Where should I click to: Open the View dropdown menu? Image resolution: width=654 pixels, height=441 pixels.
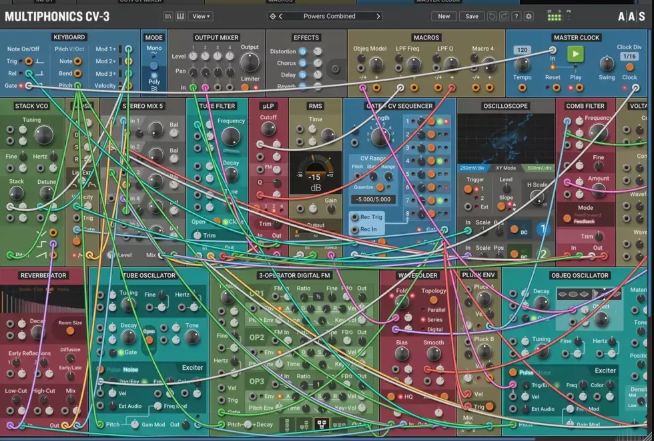pos(201,16)
